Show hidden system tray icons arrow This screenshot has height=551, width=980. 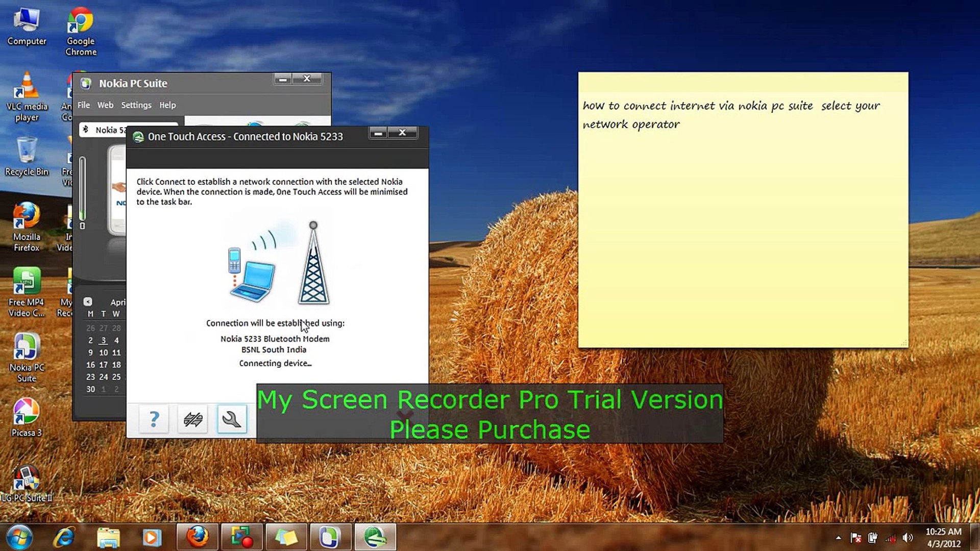tap(838, 538)
